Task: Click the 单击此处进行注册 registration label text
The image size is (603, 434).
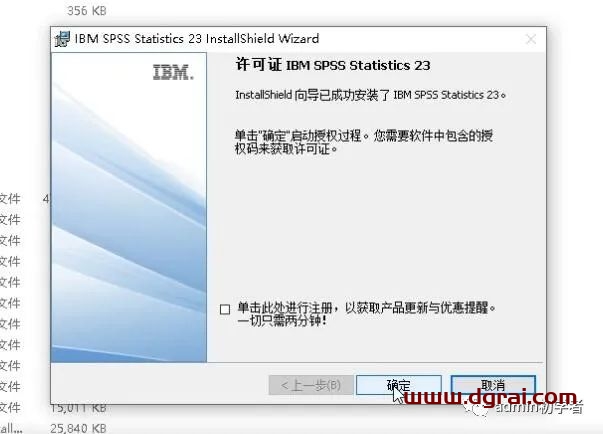Action: coord(366,314)
